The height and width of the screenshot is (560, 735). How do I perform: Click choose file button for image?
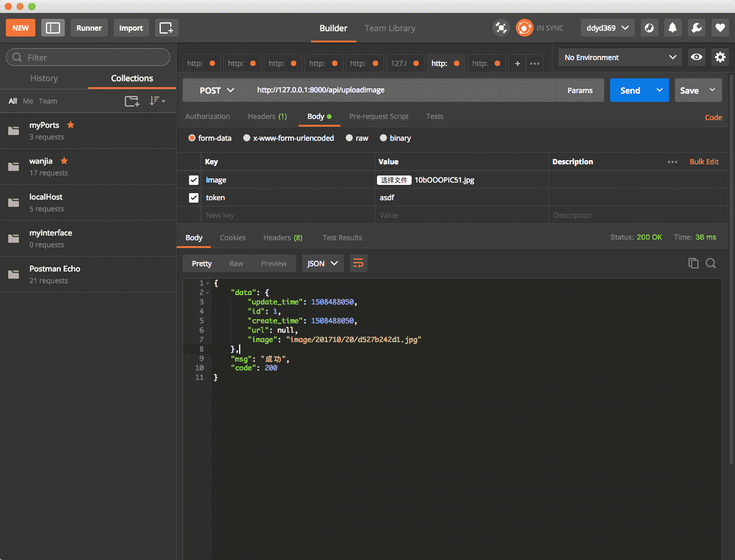(394, 180)
